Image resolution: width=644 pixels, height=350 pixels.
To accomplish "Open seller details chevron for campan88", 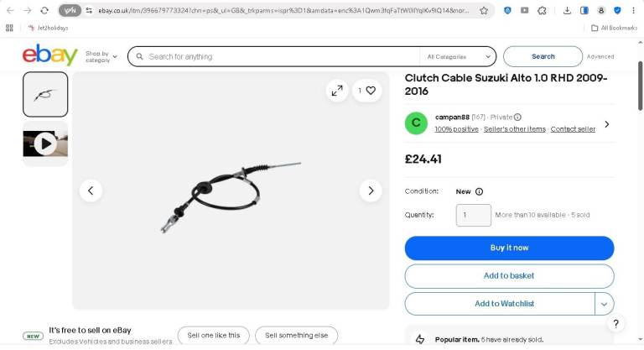I will coord(606,123).
